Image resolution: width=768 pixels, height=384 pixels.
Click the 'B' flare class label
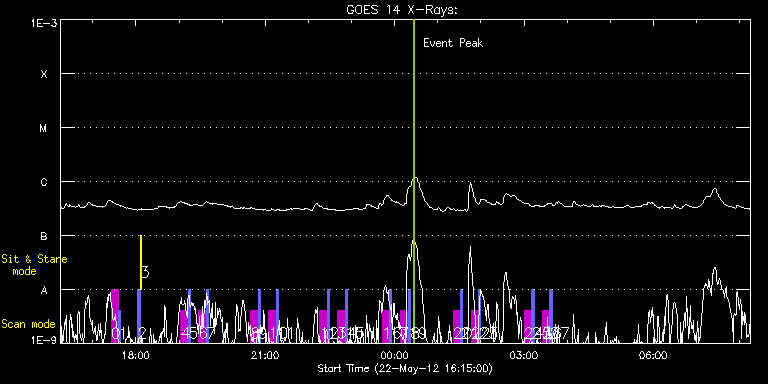click(x=44, y=236)
